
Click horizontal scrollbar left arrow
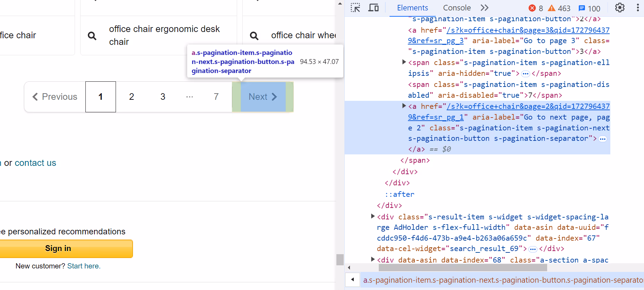(x=349, y=267)
